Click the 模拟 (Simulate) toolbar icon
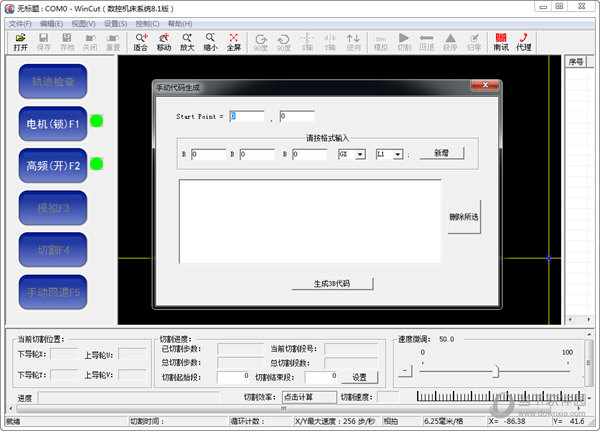 (x=381, y=42)
